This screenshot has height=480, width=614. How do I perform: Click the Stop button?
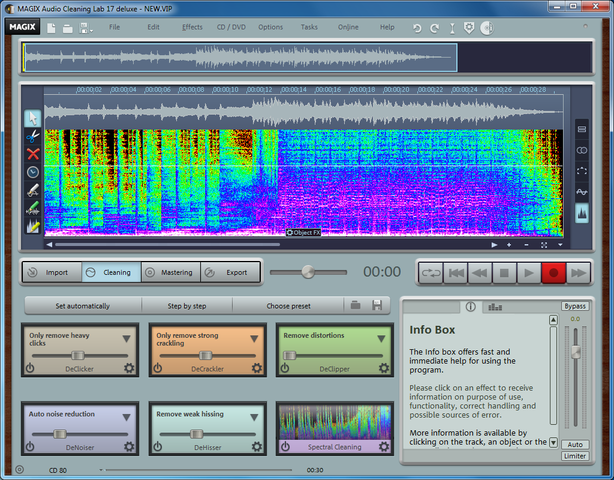click(x=504, y=272)
